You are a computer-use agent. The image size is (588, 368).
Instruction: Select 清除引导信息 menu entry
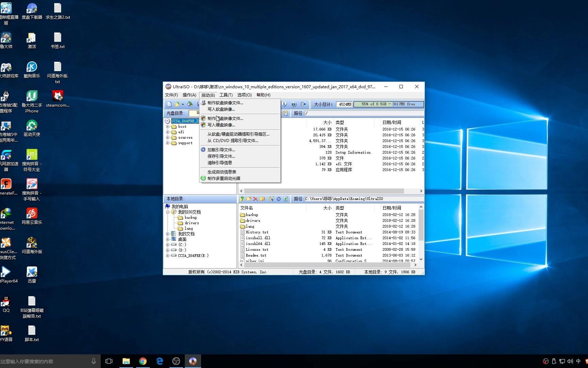coord(240,163)
